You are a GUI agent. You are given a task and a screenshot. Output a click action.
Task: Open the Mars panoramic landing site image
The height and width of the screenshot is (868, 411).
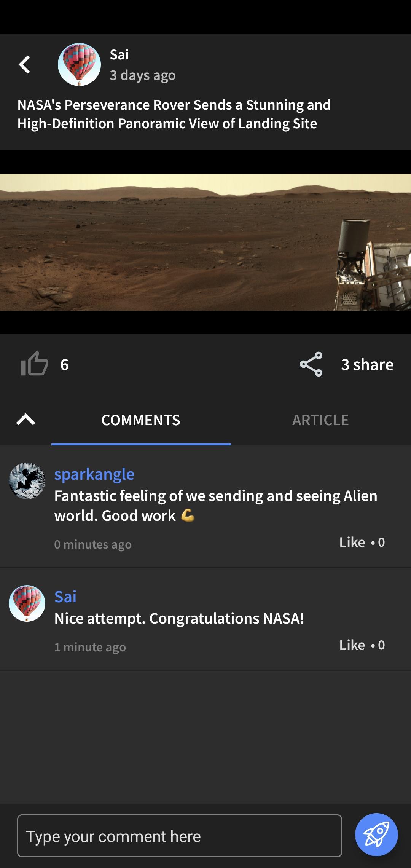pos(205,242)
